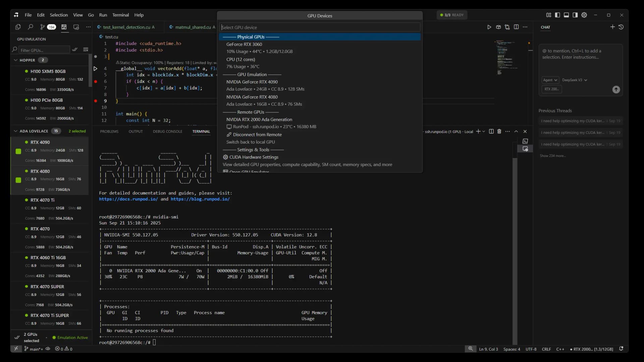Deselect the RTX 4080 emulation toggle
The height and width of the screenshot is (362, 644).
[18, 180]
